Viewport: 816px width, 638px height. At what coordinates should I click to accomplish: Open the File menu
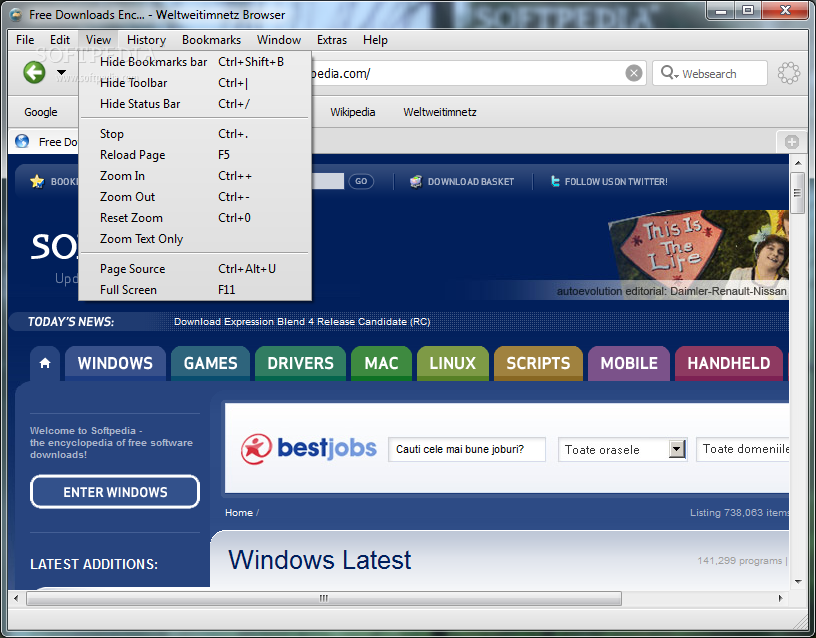tap(25, 40)
